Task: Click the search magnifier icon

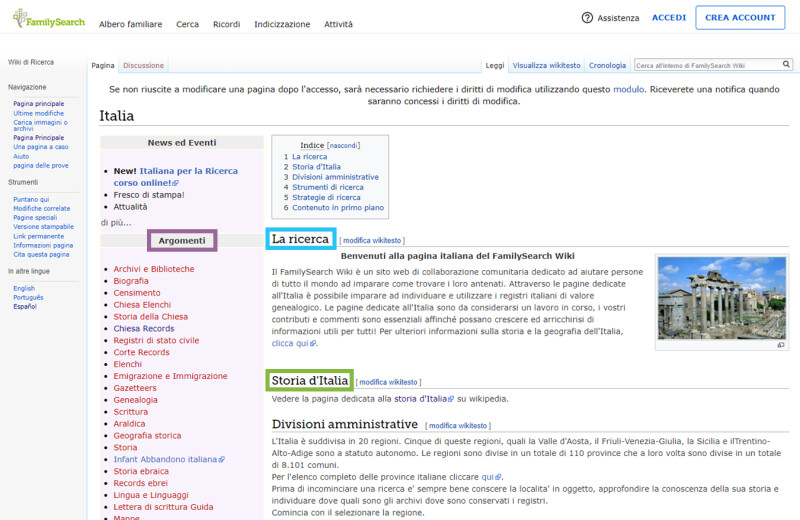Action: coord(786,64)
